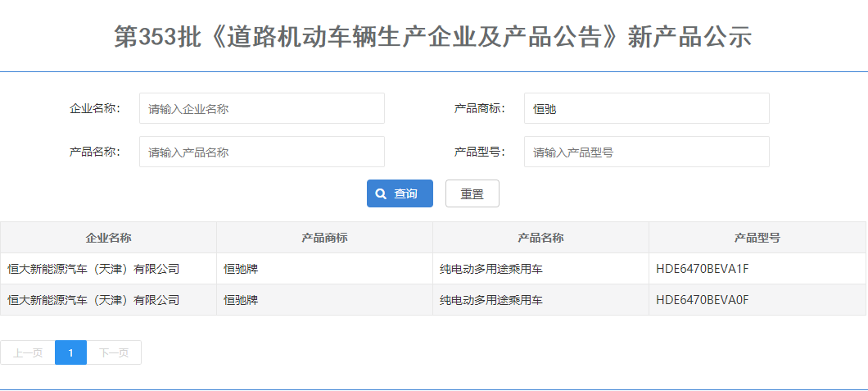The height and width of the screenshot is (391, 868).
Task: Click the 产品商标 form label
Action: [479, 108]
